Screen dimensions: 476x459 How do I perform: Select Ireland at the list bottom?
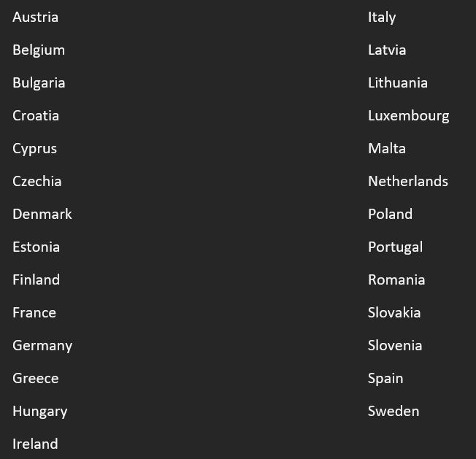[x=35, y=444]
